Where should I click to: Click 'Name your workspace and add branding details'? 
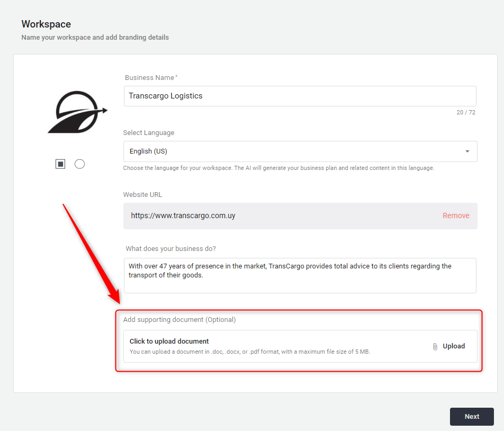95,38
